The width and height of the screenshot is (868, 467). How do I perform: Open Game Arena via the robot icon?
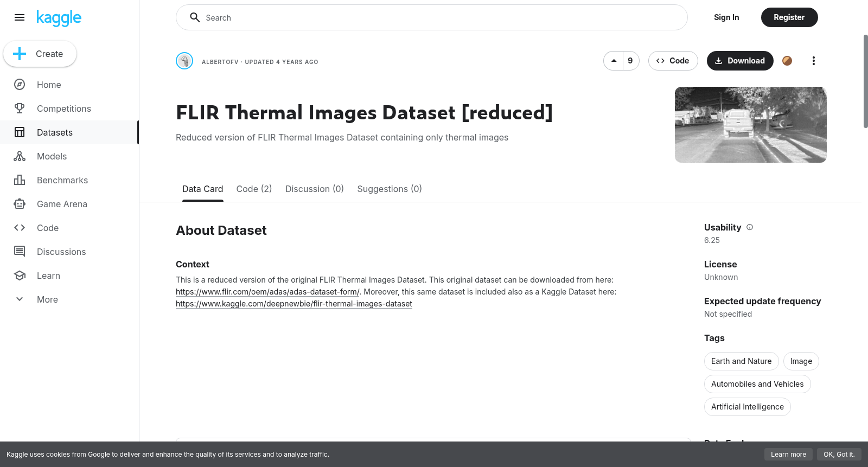[x=20, y=204]
